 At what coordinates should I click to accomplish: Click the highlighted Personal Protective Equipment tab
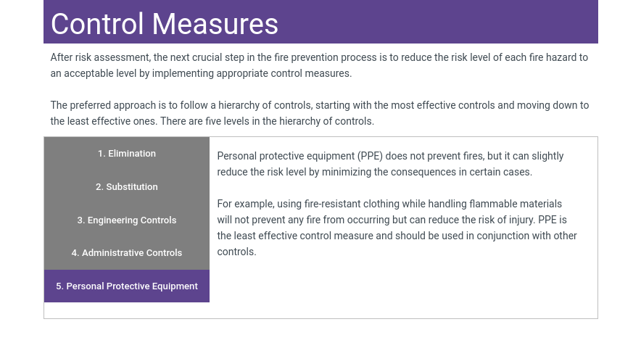point(127,286)
